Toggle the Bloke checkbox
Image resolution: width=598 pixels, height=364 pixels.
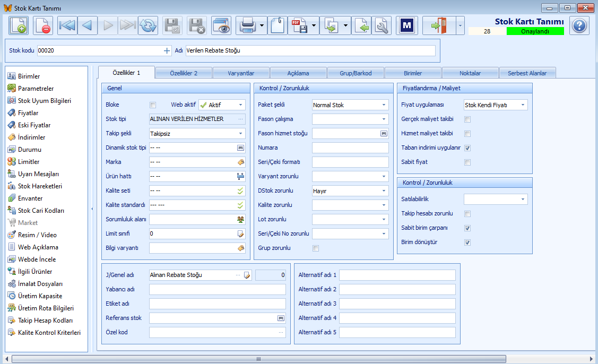pos(153,105)
